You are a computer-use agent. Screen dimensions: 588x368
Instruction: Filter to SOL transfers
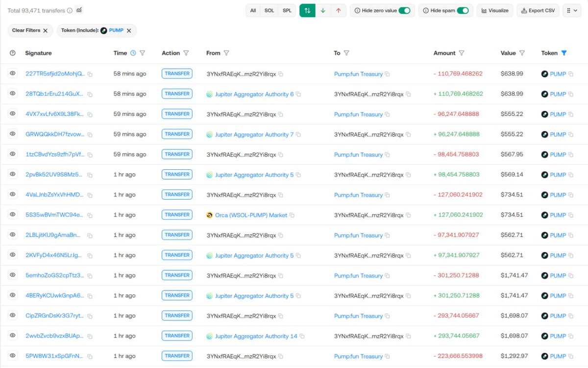pos(269,10)
